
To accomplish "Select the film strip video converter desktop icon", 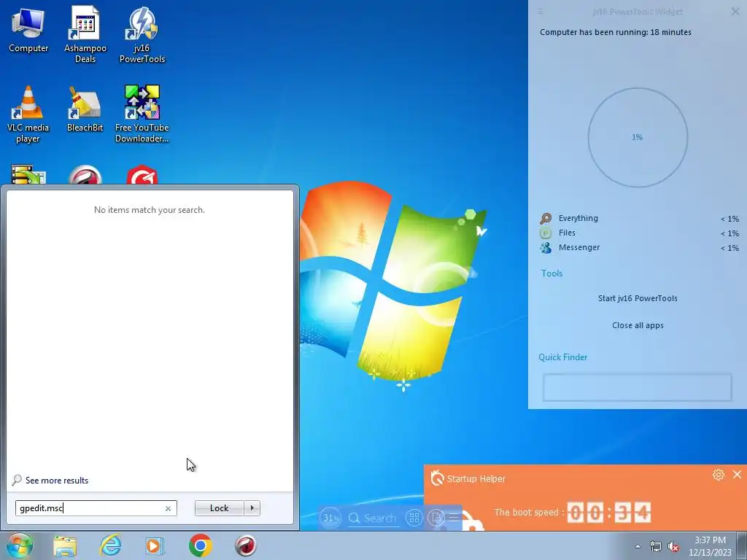I will [x=28, y=174].
